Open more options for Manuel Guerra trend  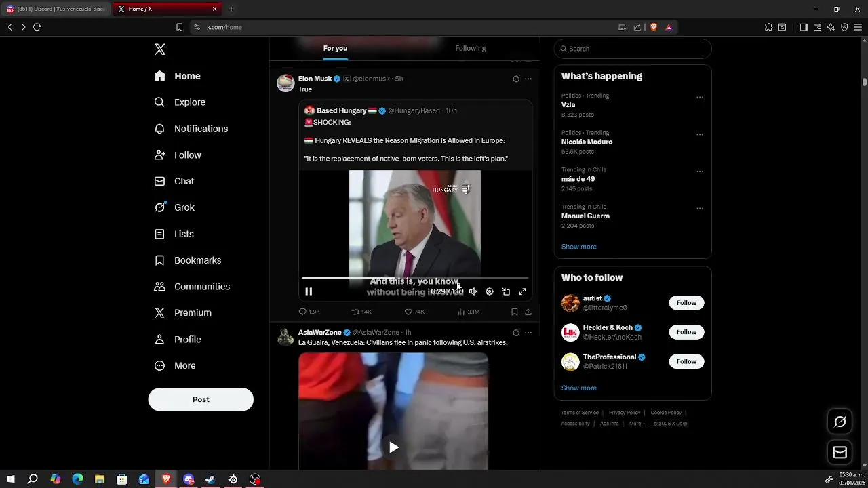700,209
